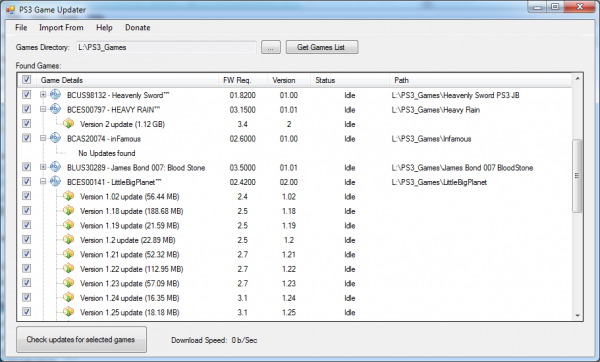
Task: Click the vertical scrollbar thumb in the games list
Action: (577, 176)
